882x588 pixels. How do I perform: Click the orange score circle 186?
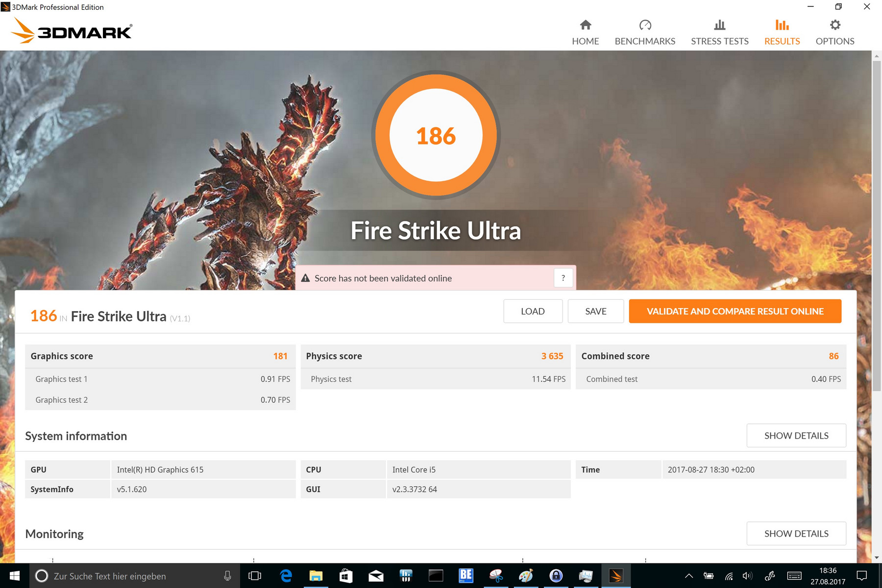click(436, 135)
